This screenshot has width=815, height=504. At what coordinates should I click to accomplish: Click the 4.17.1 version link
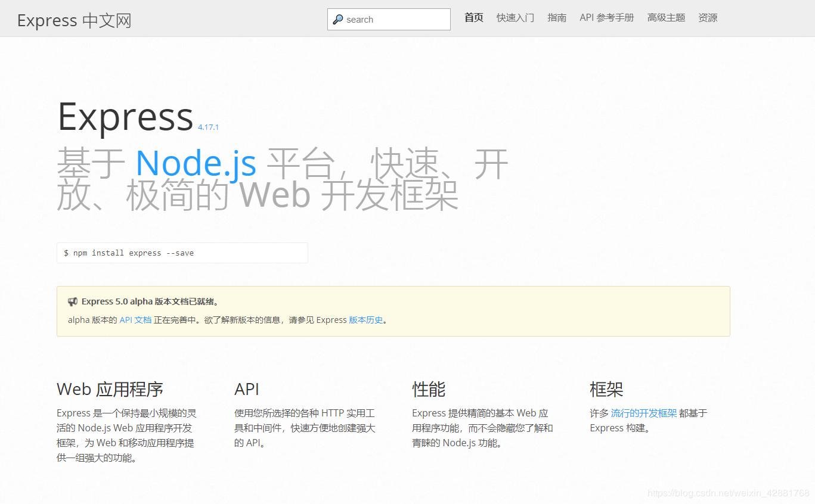[x=208, y=127]
